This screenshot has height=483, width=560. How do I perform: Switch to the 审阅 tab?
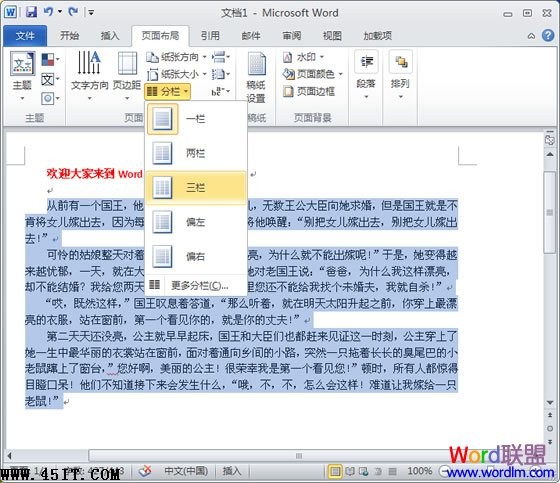click(292, 36)
